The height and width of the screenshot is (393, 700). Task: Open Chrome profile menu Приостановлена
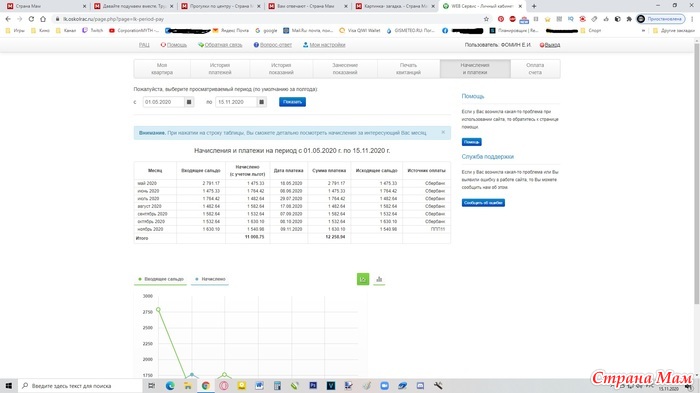tap(661, 19)
